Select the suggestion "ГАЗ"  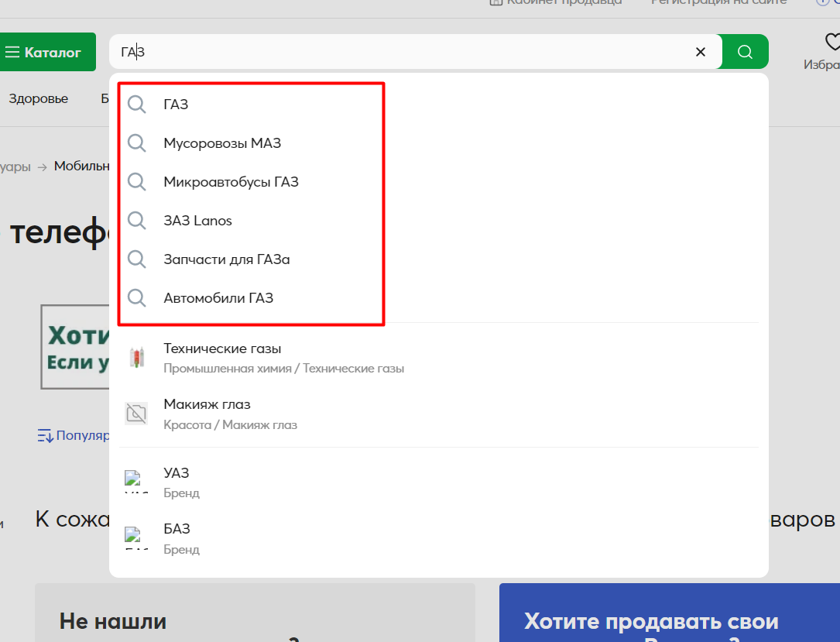coord(176,104)
